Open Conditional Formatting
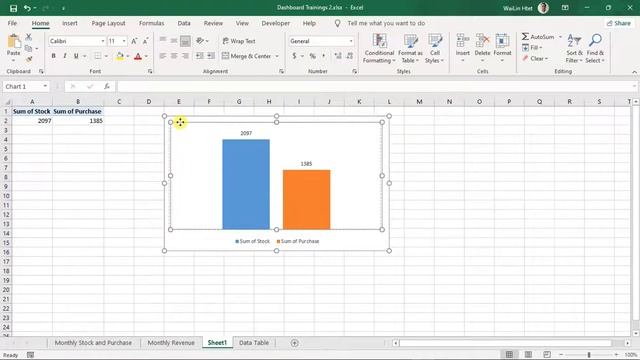 pyautogui.click(x=380, y=49)
